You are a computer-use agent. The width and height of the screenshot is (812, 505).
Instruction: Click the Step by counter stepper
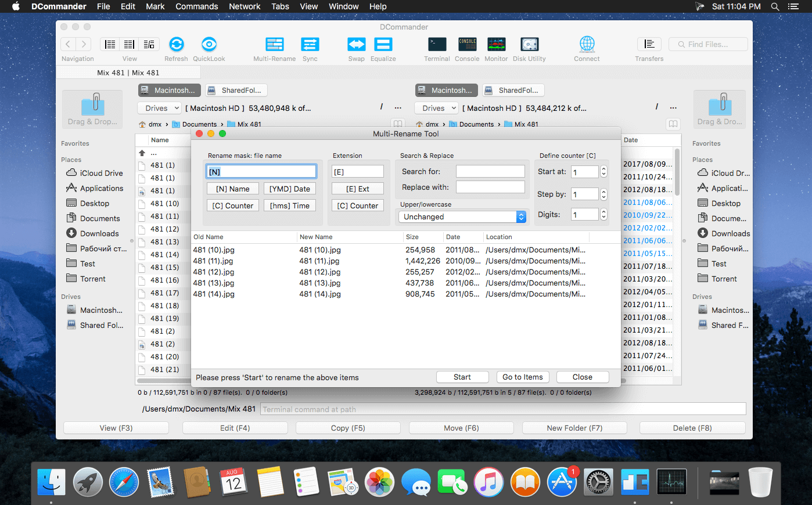[604, 194]
